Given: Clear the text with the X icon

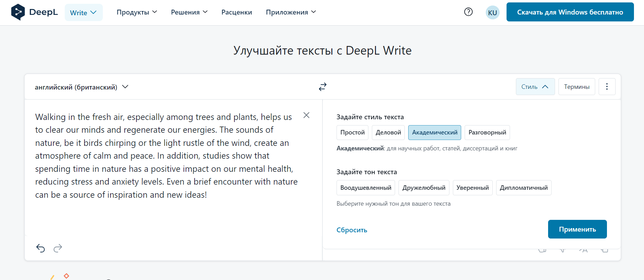Looking at the screenshot, I should (x=306, y=115).
